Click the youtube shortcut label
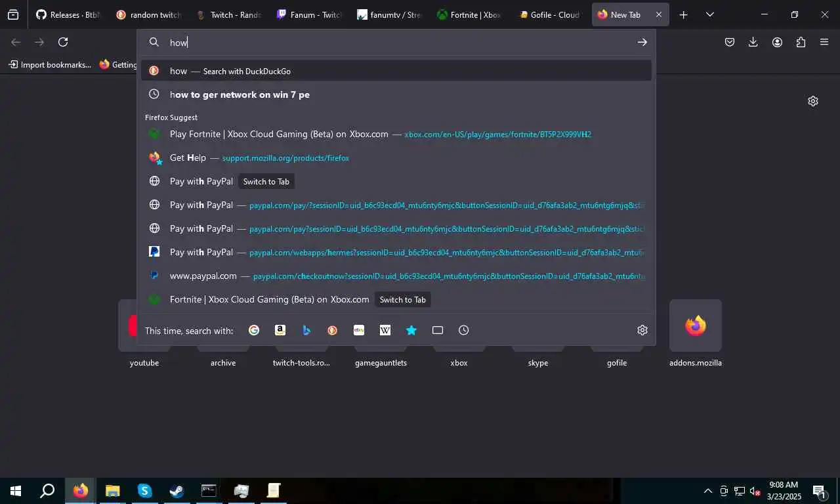The image size is (840, 504). coord(144,363)
